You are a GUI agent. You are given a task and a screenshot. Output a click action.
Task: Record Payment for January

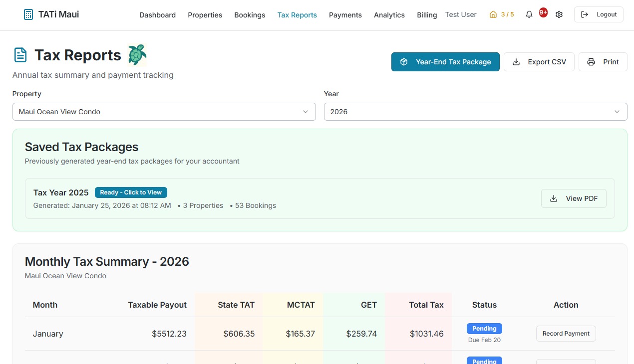[x=566, y=334]
